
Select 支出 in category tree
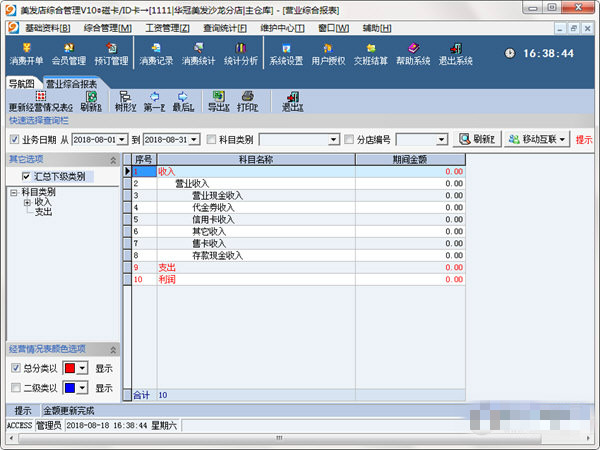click(43, 212)
